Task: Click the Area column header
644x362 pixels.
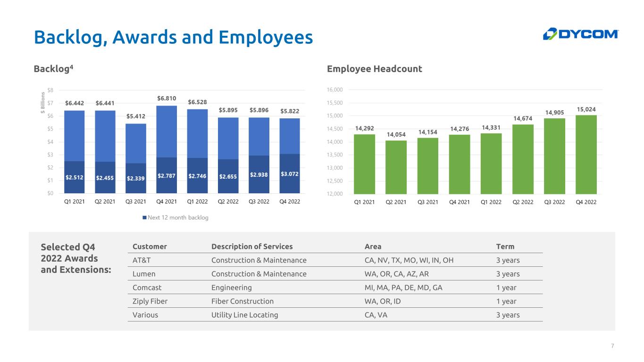Action: 373,247
